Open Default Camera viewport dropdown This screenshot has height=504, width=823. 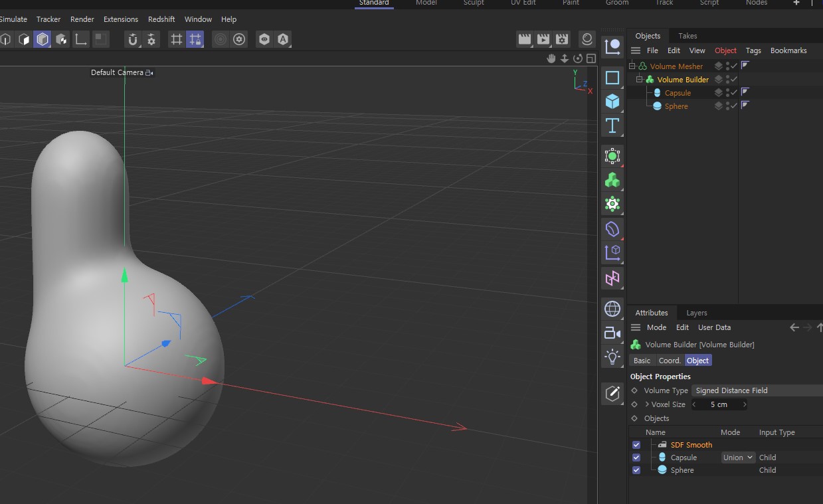(x=122, y=72)
